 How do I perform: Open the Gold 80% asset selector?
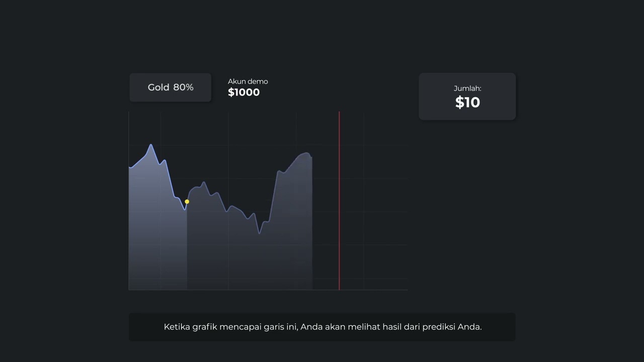(170, 87)
